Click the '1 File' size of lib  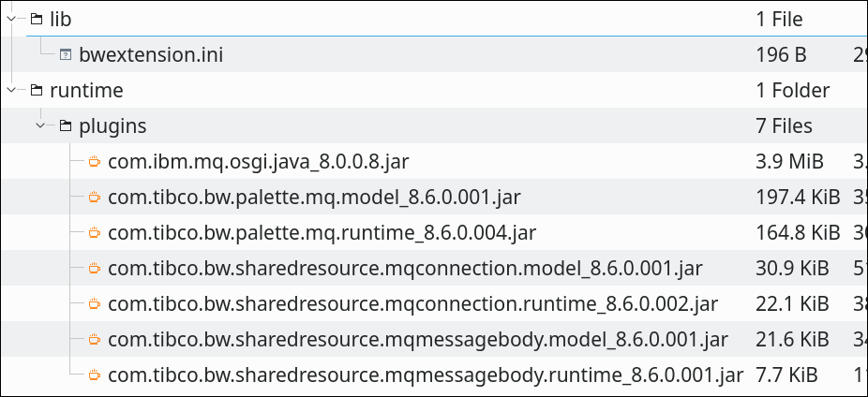click(780, 20)
